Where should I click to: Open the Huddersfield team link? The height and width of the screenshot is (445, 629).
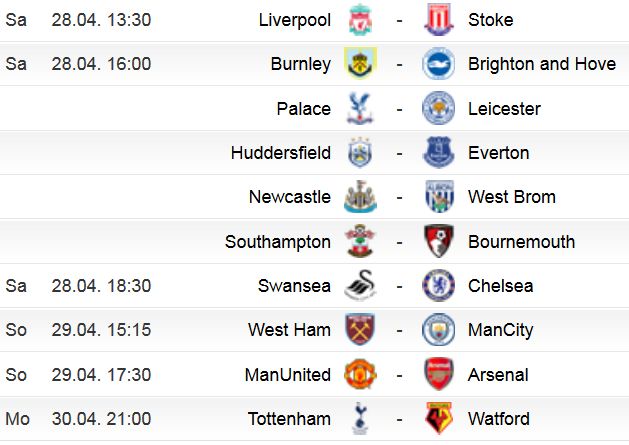point(281,153)
